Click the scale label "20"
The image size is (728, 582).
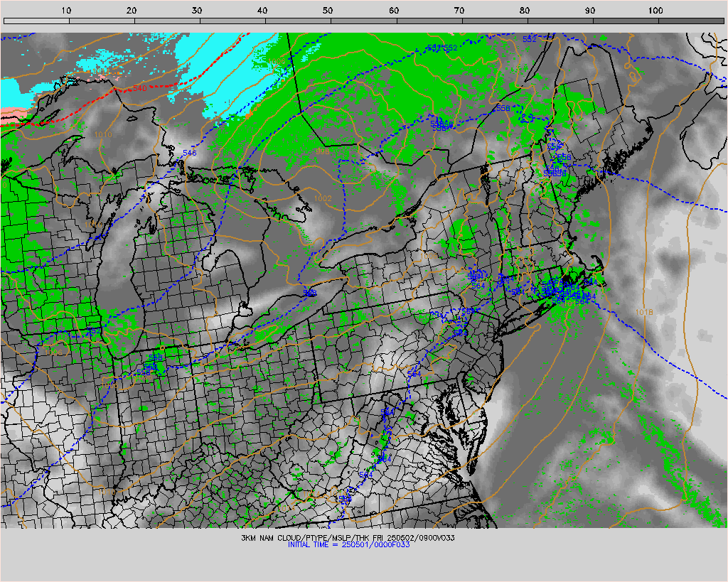pyautogui.click(x=132, y=10)
